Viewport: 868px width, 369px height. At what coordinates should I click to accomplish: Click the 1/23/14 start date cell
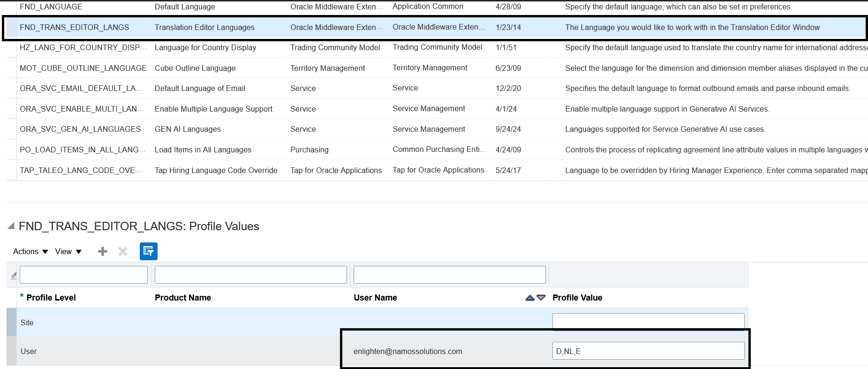point(508,27)
